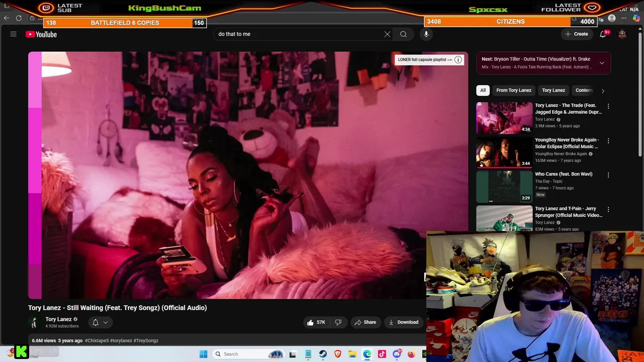This screenshot has width=644, height=362.
Task: Open more options for 'Solar Eclipse' video
Action: [608, 141]
